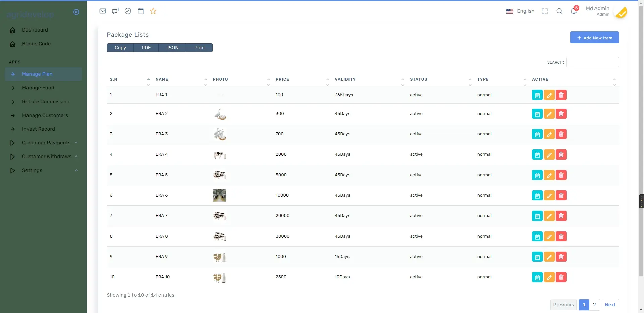Export the table using PDF button

click(x=146, y=48)
